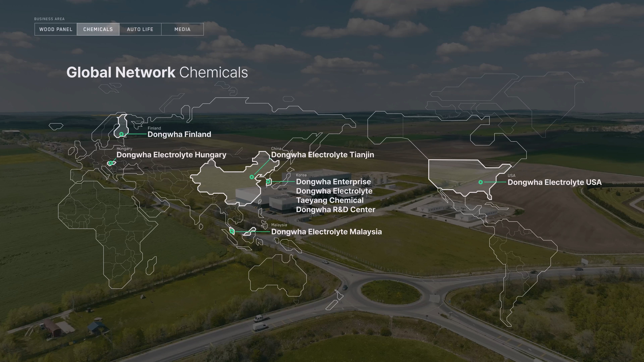The width and height of the screenshot is (644, 362).
Task: Switch to the MEDIA tab
Action: click(182, 29)
